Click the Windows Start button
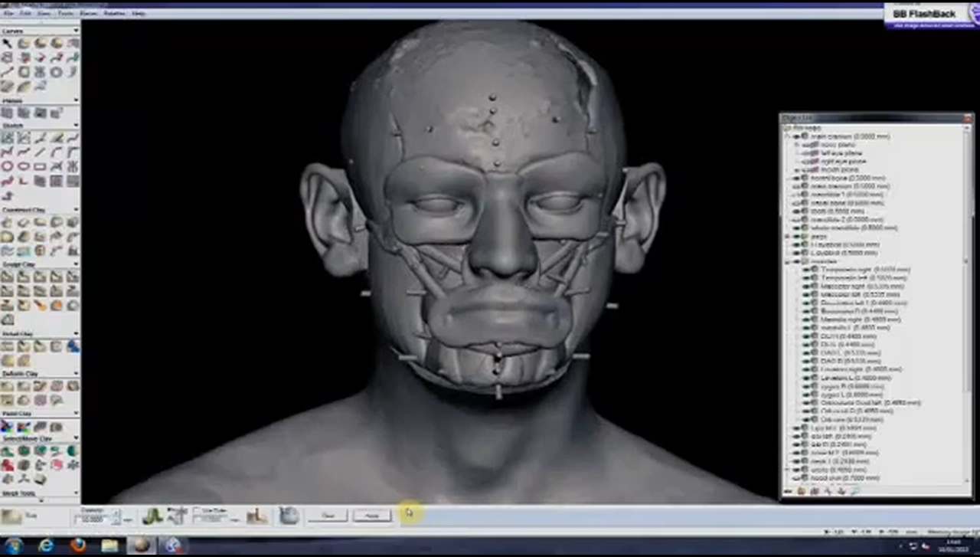This screenshot has width=980, height=557. coord(14,546)
